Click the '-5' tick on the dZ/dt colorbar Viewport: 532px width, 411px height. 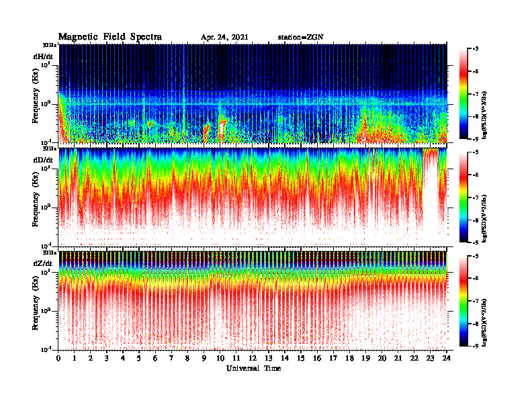coord(476,256)
